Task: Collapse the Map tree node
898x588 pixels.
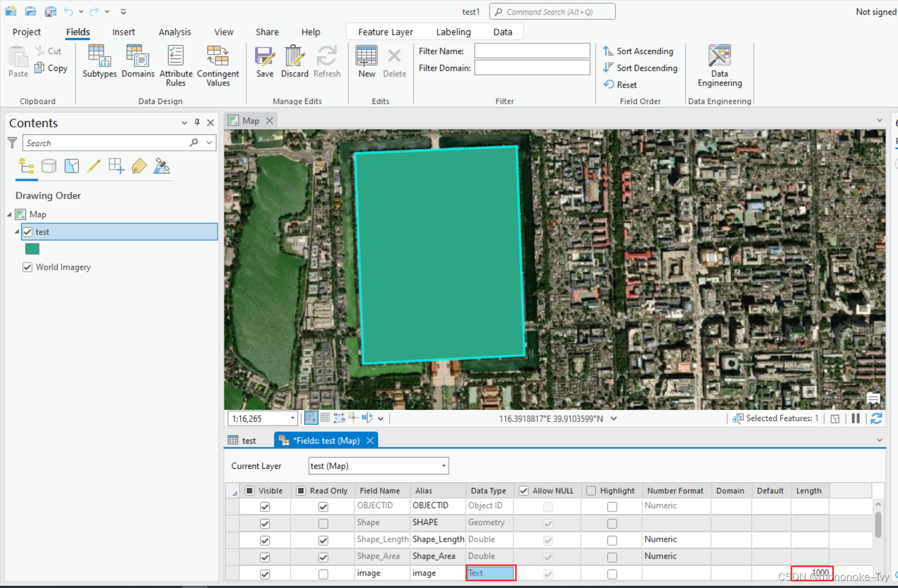Action: (x=10, y=214)
